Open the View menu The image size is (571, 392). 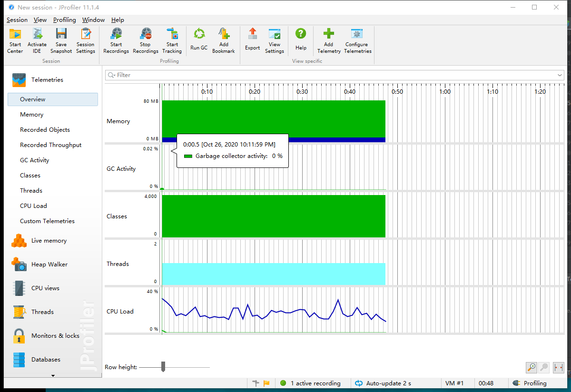pyautogui.click(x=40, y=20)
